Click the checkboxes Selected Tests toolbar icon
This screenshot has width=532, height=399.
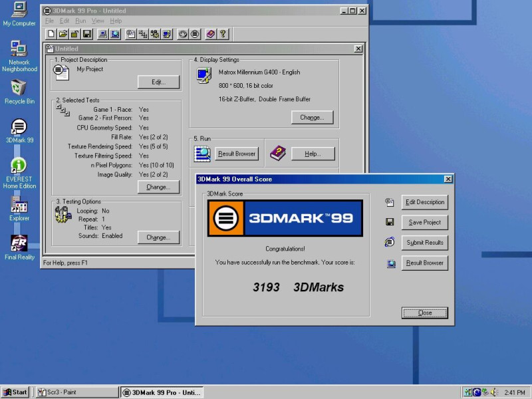tap(143, 34)
